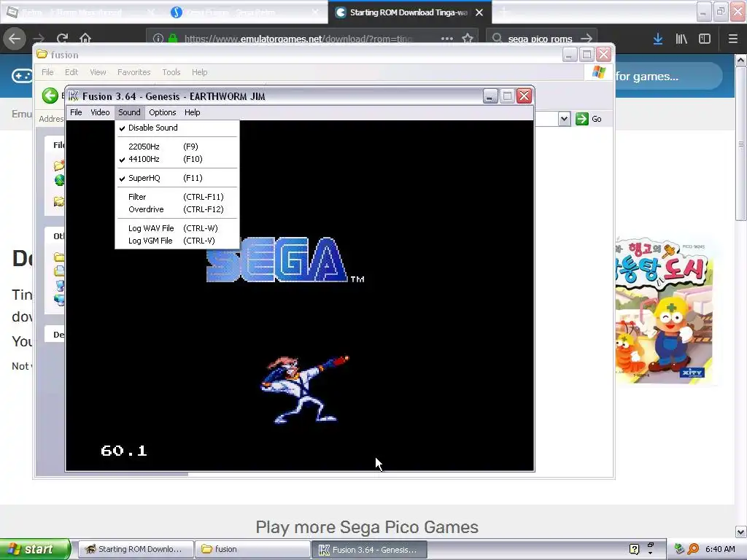Click the orange magnifier tray icon

click(693, 549)
